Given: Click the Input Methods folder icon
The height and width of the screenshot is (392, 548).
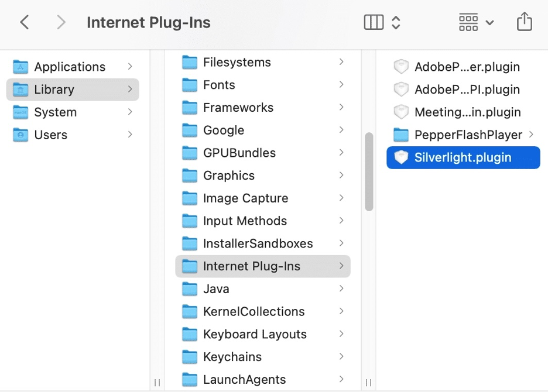Looking at the screenshot, I should 190,221.
